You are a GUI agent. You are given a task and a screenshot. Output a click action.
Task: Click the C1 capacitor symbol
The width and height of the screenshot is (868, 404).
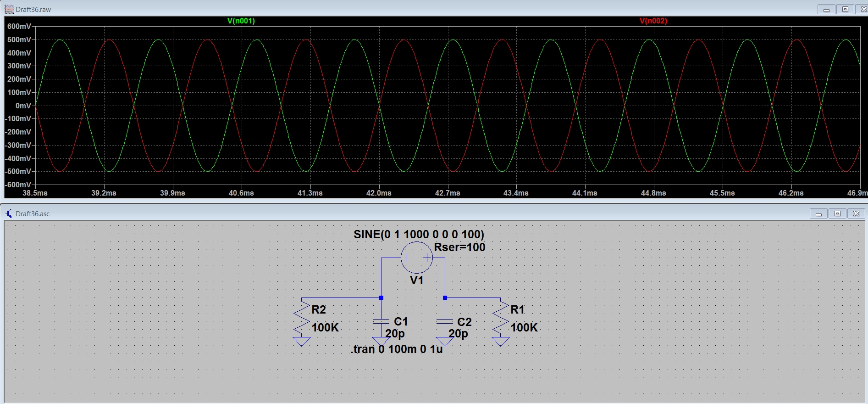381,321
